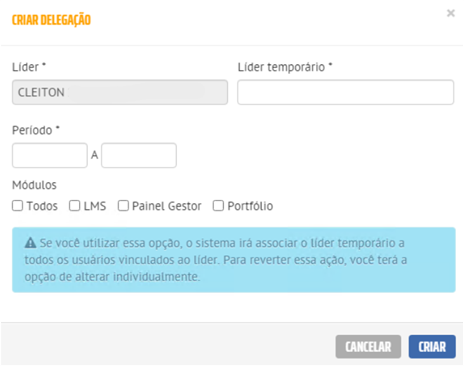Open the Período start date field
The width and height of the screenshot is (464, 366).
pyautogui.click(x=50, y=155)
